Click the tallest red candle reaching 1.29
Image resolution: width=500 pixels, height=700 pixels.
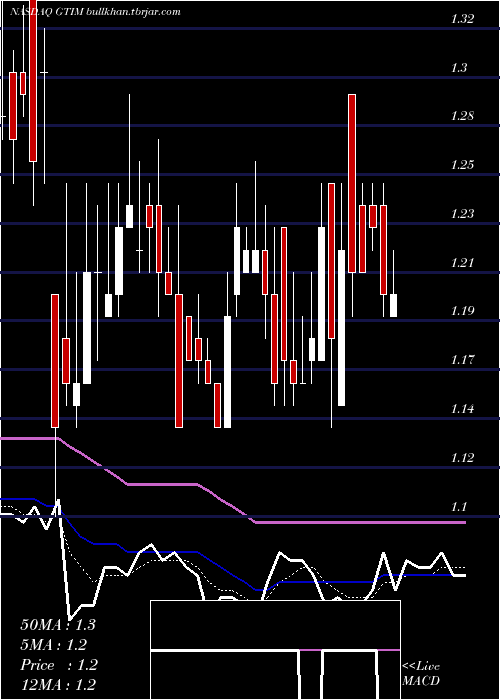click(x=352, y=183)
